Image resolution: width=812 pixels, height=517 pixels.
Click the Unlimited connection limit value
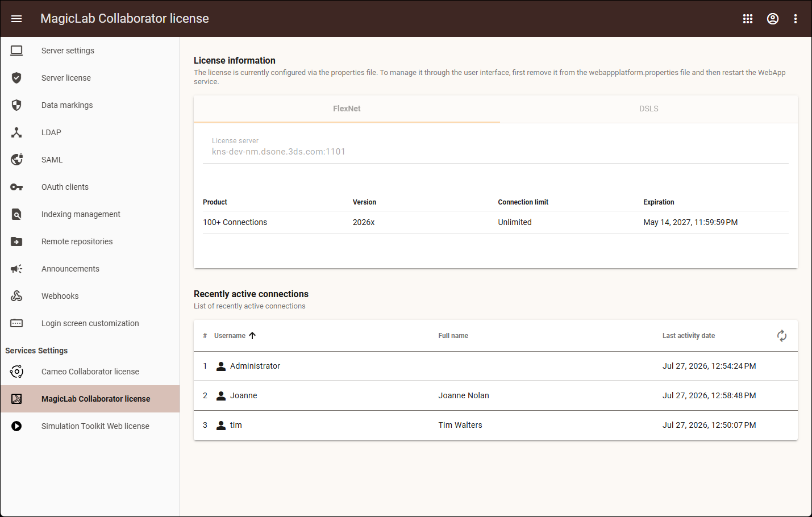tap(515, 223)
